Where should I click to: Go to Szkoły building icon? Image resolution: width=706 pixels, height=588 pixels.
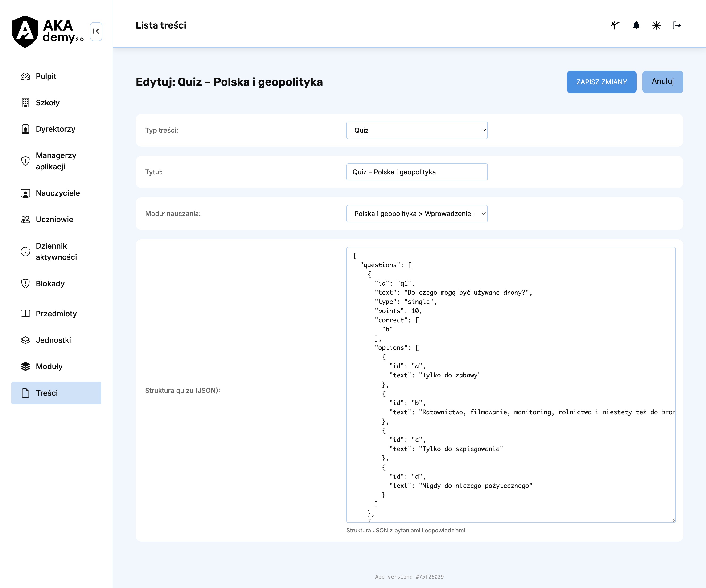tap(25, 103)
